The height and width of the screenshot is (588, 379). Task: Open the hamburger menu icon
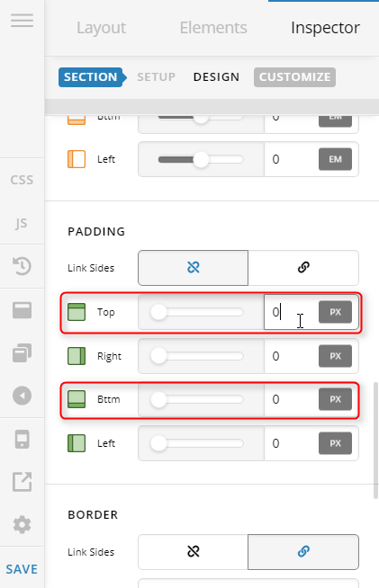click(22, 21)
